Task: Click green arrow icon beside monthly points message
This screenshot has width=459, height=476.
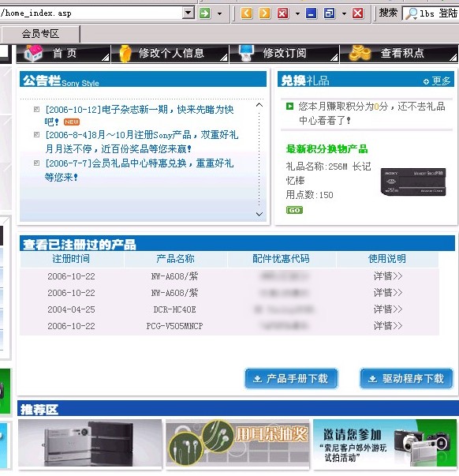Action: tap(289, 107)
